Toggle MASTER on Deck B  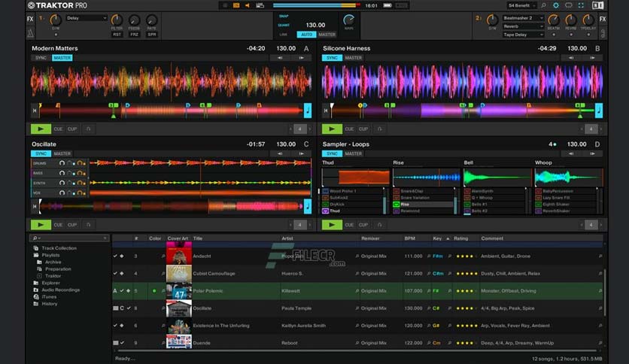[x=354, y=58]
